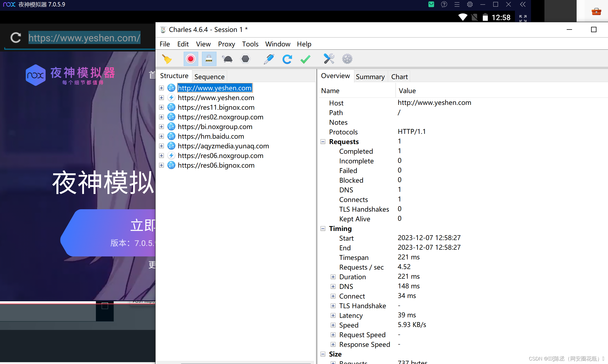Expand the http://www.yeshen.com tree node
This screenshot has width=608, height=364.
(161, 88)
